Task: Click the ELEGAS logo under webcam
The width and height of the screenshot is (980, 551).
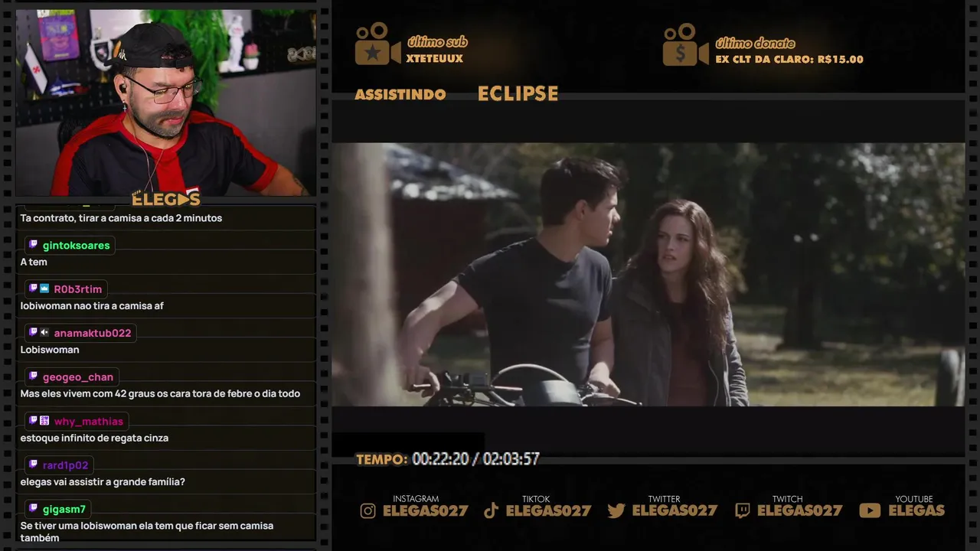Action: coord(166,200)
